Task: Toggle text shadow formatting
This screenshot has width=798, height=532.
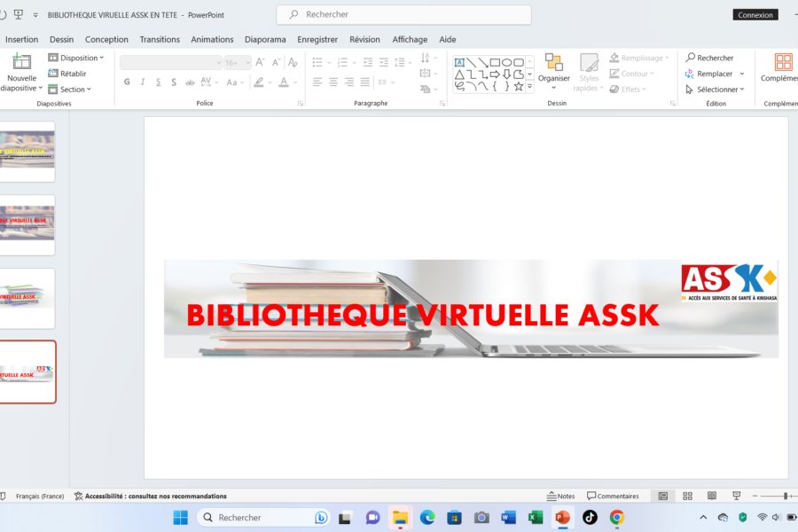Action: 174,82
